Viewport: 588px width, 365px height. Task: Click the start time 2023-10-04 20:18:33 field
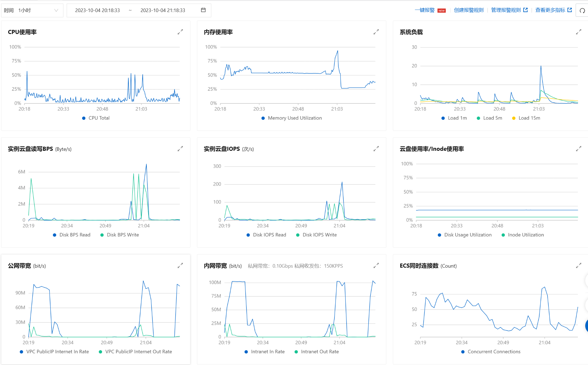(97, 10)
